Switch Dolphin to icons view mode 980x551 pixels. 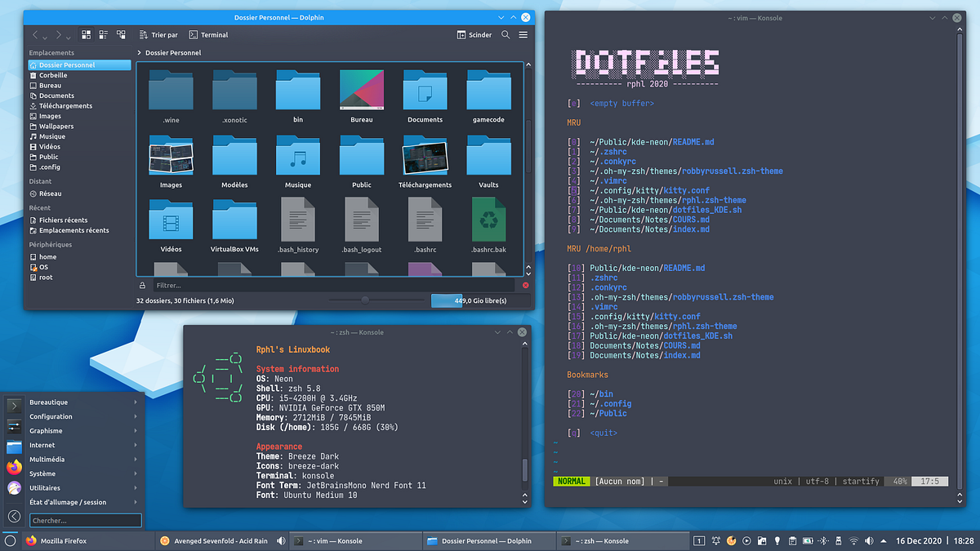(87, 34)
